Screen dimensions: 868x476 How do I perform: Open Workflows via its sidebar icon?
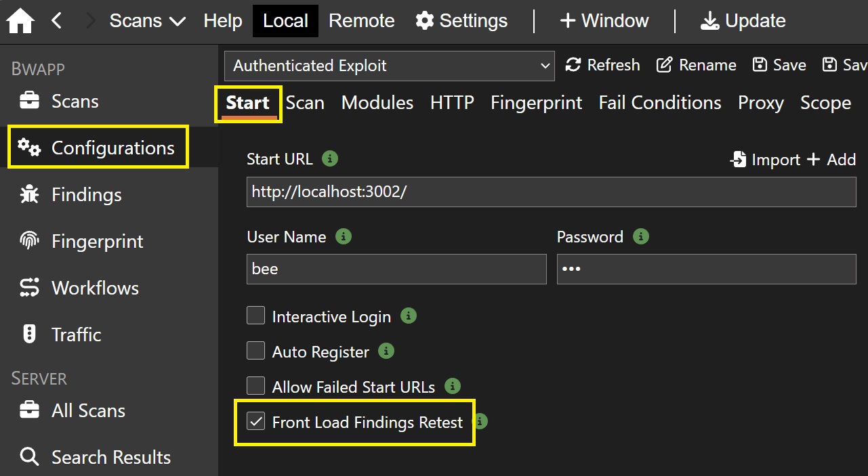click(29, 288)
